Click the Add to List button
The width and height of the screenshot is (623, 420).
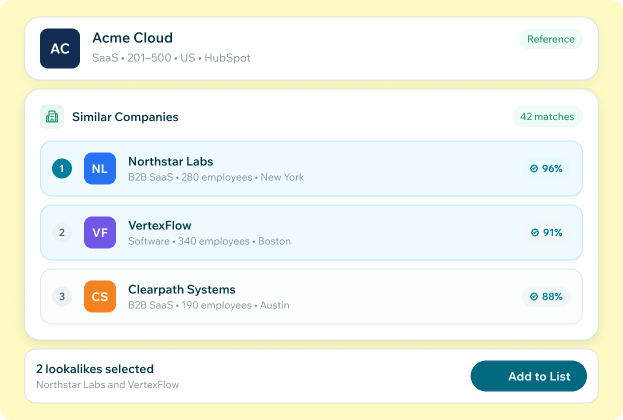528,376
